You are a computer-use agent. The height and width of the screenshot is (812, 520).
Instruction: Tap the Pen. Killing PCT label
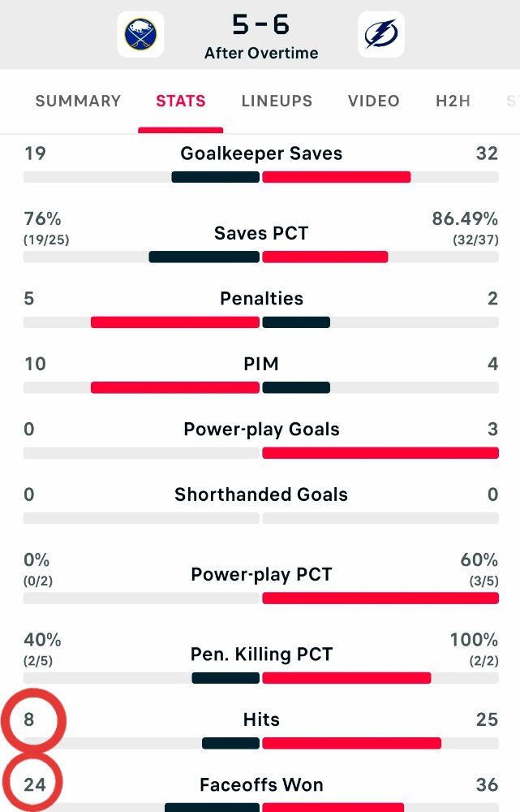coord(261,654)
